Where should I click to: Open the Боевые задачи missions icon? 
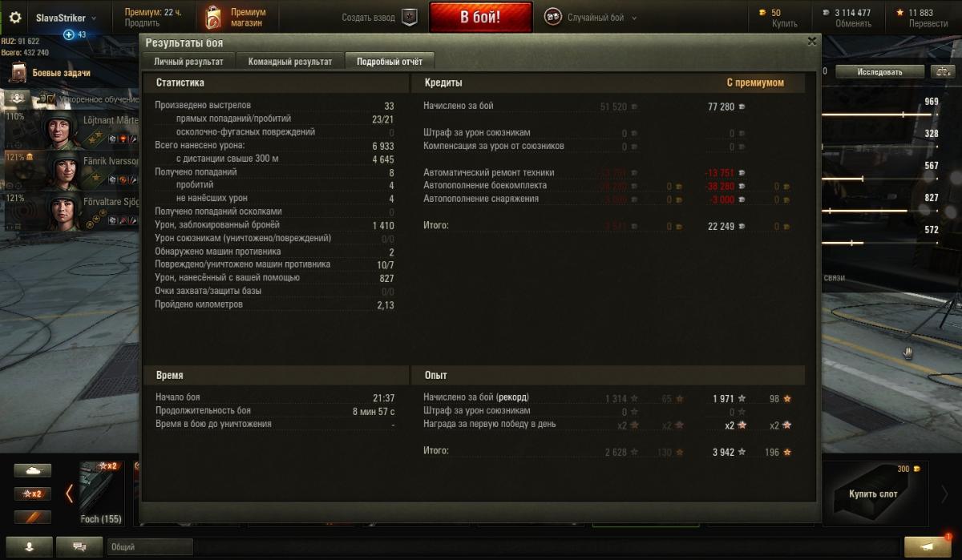(x=18, y=74)
